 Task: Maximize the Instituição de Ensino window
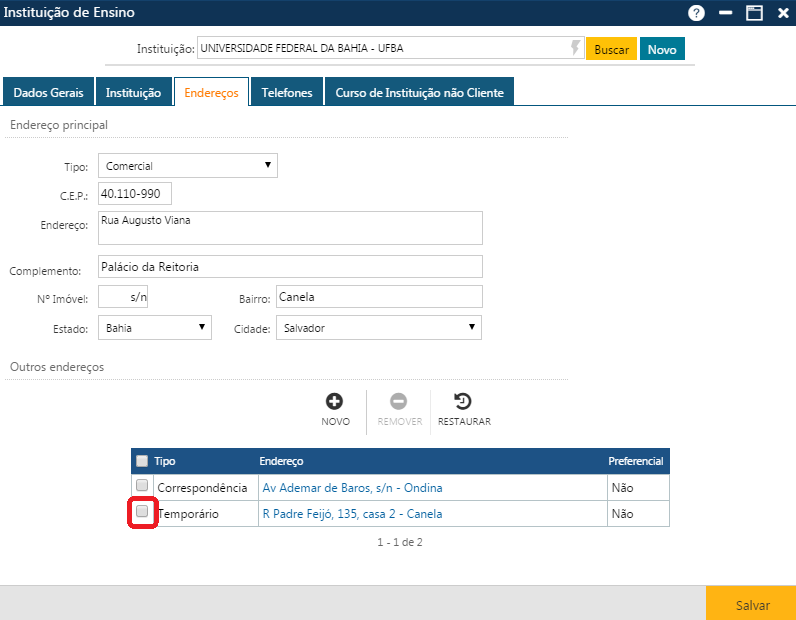pos(754,13)
